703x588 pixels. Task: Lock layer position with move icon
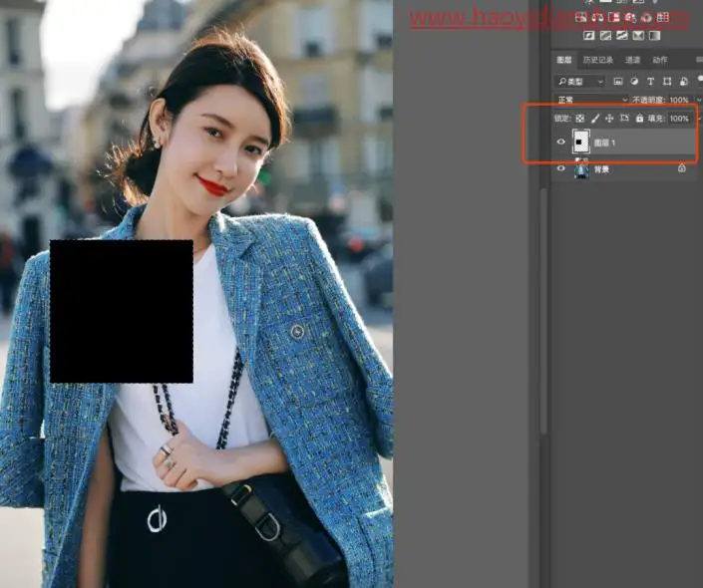609,119
